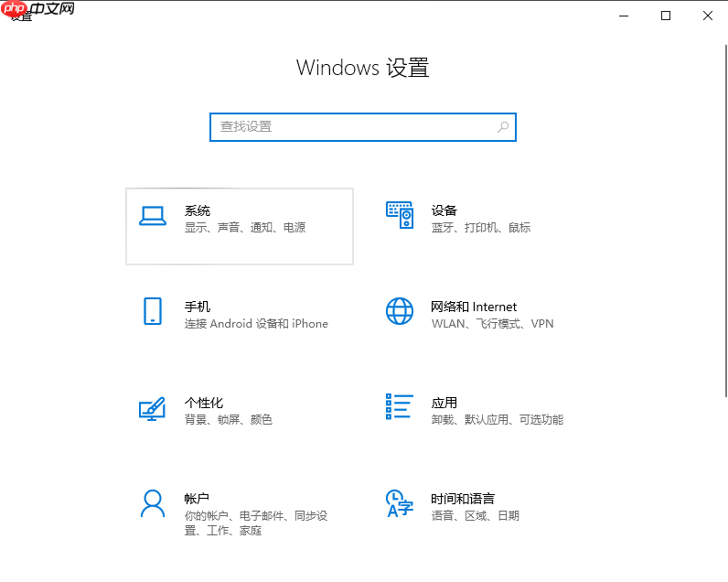Open the 系统 laptop icon
728x582 pixels.
coord(153,216)
